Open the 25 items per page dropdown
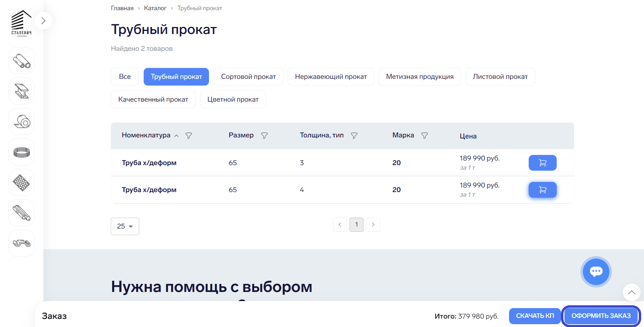The width and height of the screenshot is (644, 327). 125,226
